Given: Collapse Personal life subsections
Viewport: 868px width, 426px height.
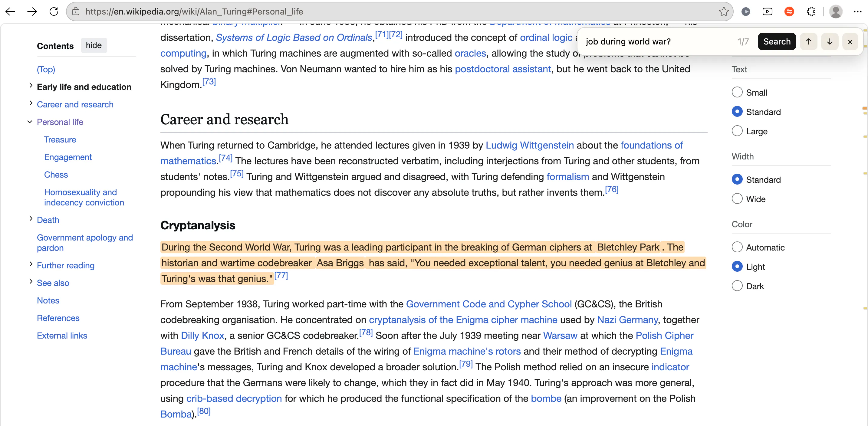Looking at the screenshot, I should tap(30, 122).
